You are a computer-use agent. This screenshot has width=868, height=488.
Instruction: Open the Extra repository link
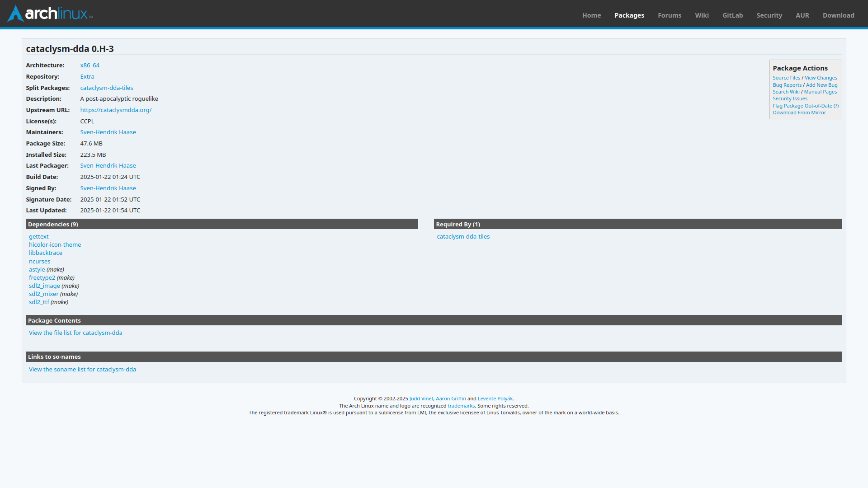pyautogui.click(x=87, y=77)
